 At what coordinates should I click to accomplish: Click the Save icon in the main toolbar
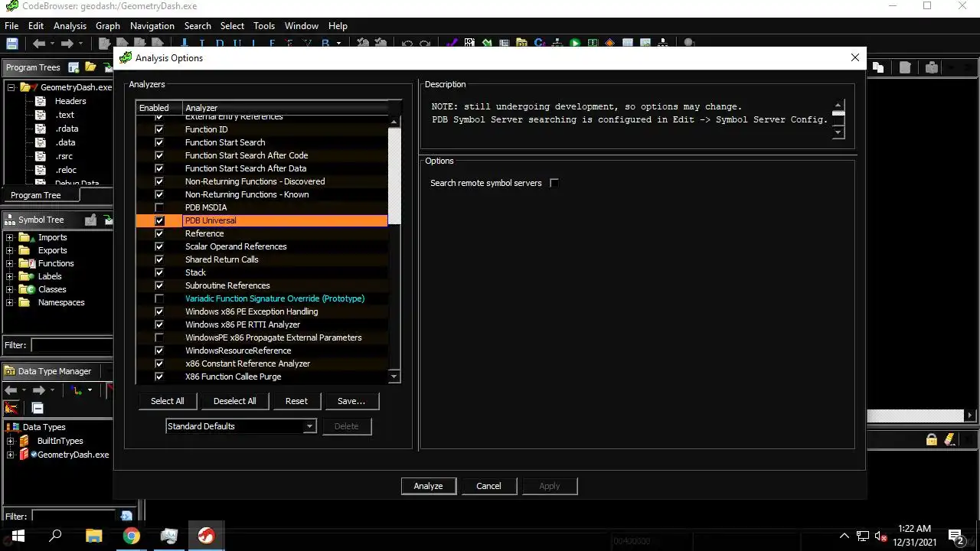pos(11,44)
